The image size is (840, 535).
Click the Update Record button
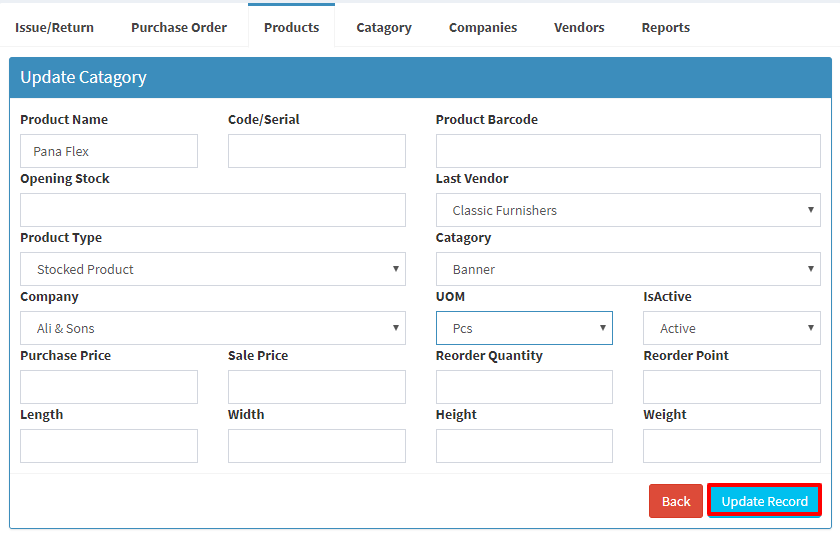pyautogui.click(x=764, y=501)
